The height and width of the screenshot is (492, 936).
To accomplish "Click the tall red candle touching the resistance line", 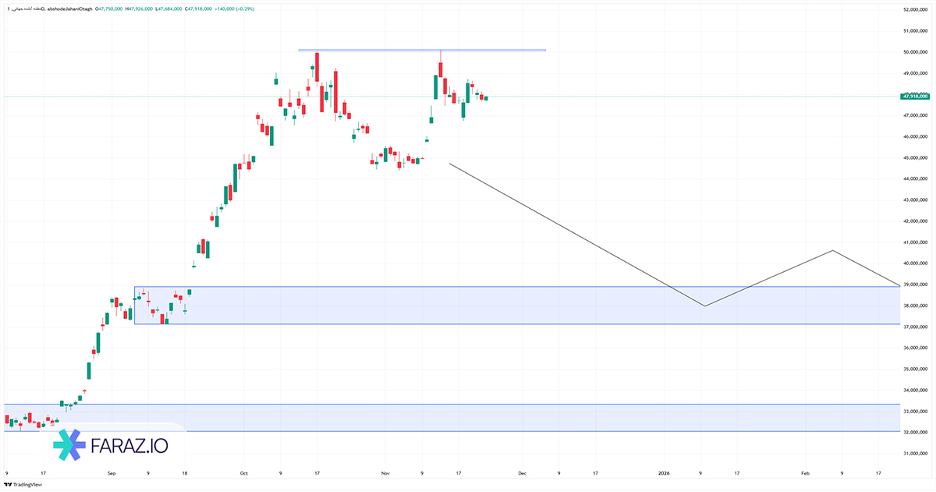I will click(316, 66).
